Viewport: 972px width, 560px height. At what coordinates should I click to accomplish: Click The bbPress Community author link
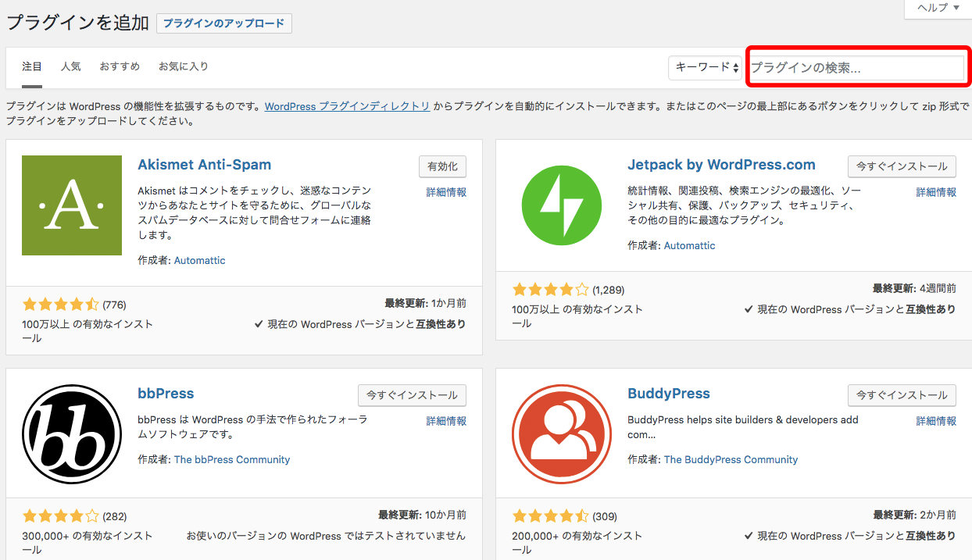[232, 459]
